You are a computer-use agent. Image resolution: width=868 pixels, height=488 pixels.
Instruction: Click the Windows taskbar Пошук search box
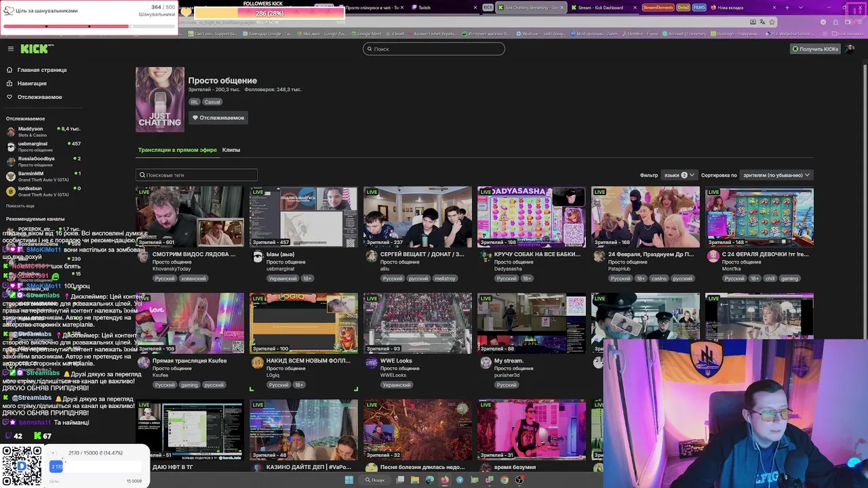[374, 480]
